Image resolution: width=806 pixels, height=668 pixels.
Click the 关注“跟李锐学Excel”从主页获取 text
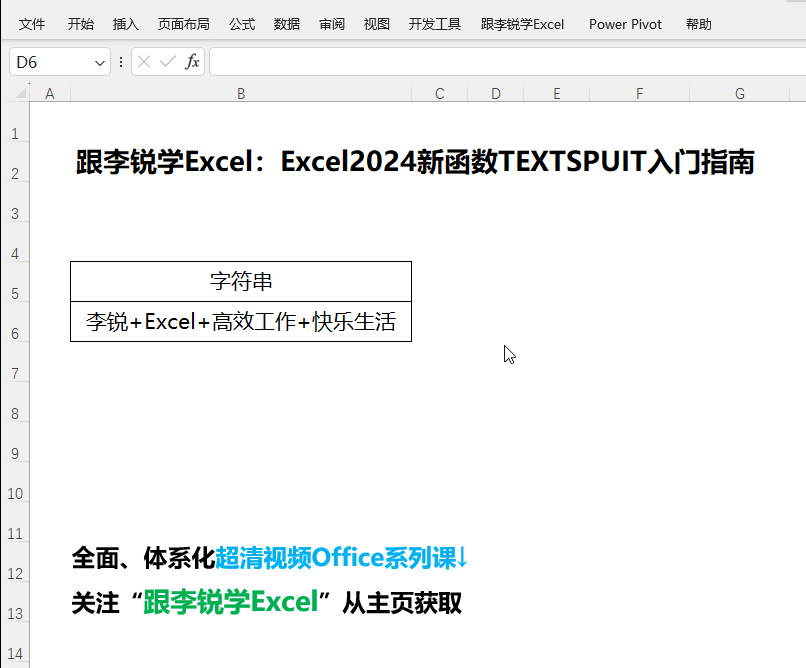pos(267,602)
